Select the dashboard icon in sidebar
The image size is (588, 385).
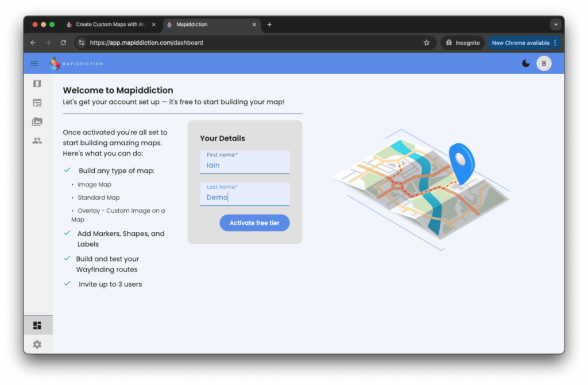tap(37, 326)
